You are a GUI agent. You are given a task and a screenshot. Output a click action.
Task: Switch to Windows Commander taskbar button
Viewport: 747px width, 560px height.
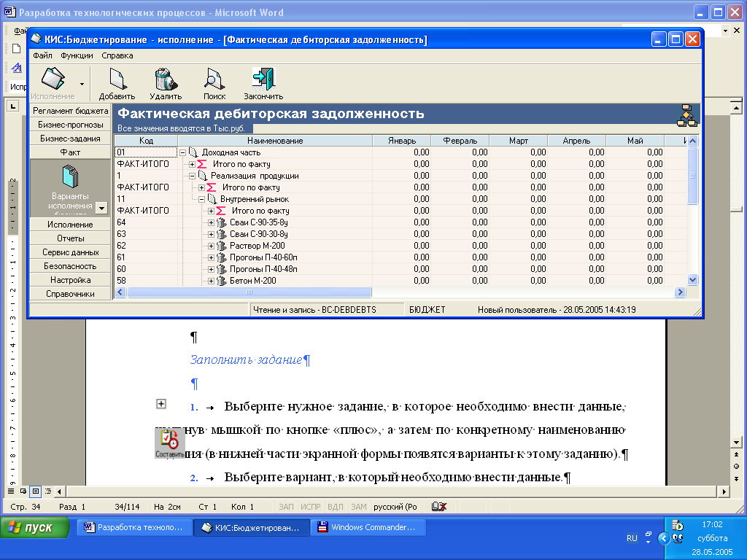pos(368,527)
